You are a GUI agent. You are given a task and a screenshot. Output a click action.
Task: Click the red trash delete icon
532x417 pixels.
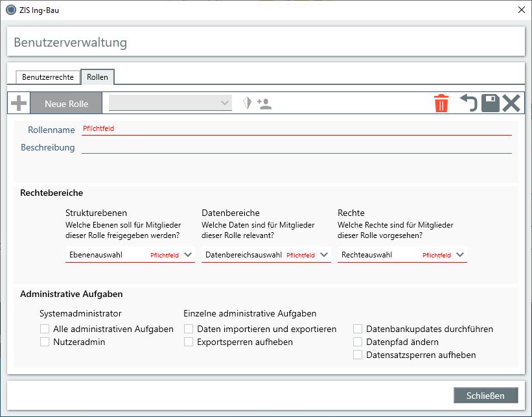[x=441, y=103]
